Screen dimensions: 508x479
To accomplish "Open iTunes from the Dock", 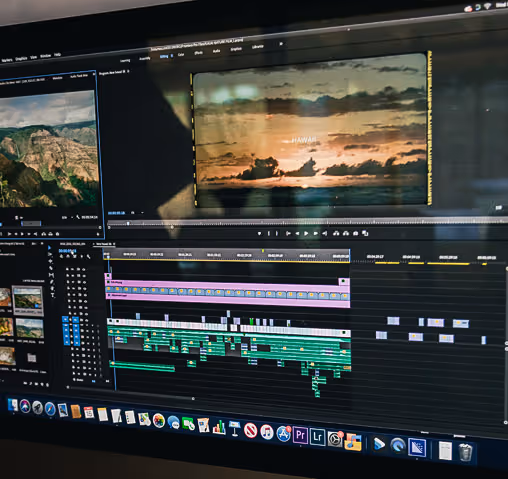I will [x=267, y=432].
